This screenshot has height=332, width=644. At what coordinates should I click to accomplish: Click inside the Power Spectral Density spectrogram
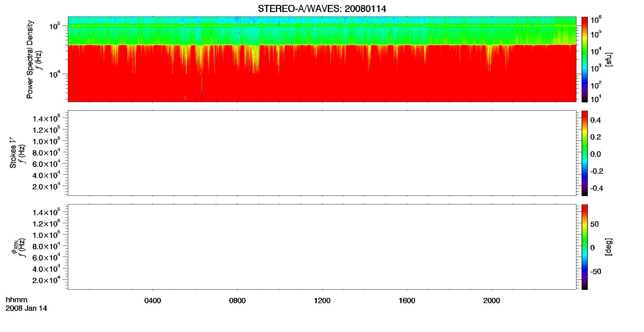(x=322, y=59)
